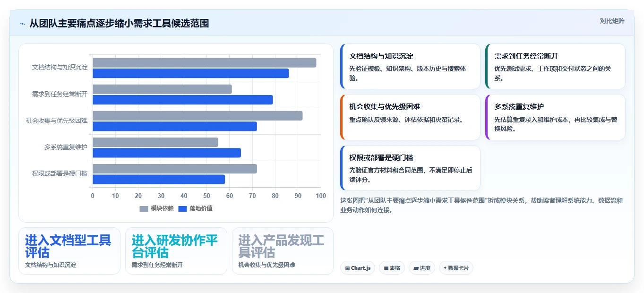
Task: Click the 权限或部署是硬门槛 axis label in chart
Action: click(60, 173)
